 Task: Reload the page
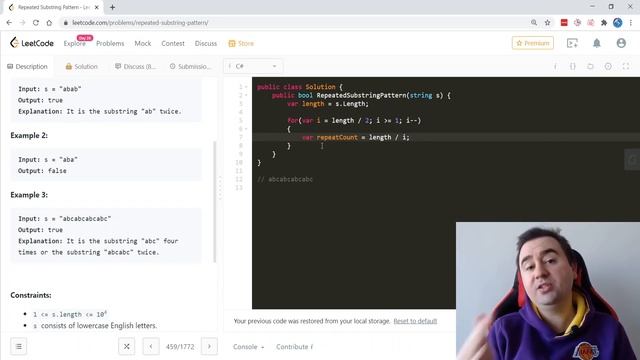[x=36, y=23]
